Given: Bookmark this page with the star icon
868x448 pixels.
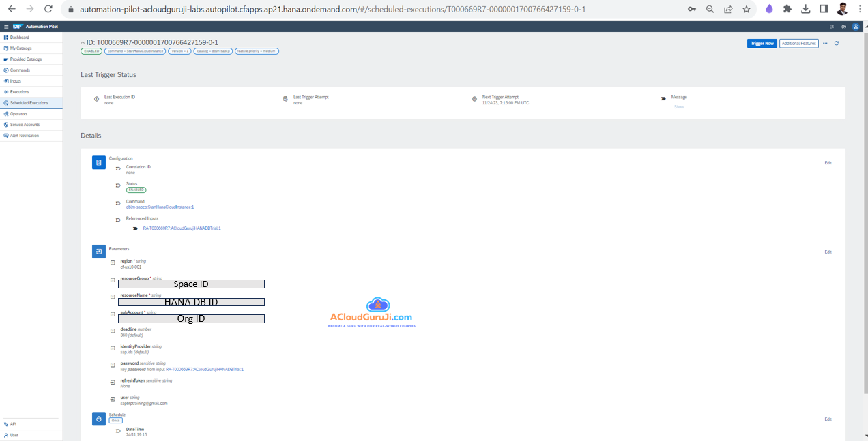Looking at the screenshot, I should pyautogui.click(x=747, y=10).
